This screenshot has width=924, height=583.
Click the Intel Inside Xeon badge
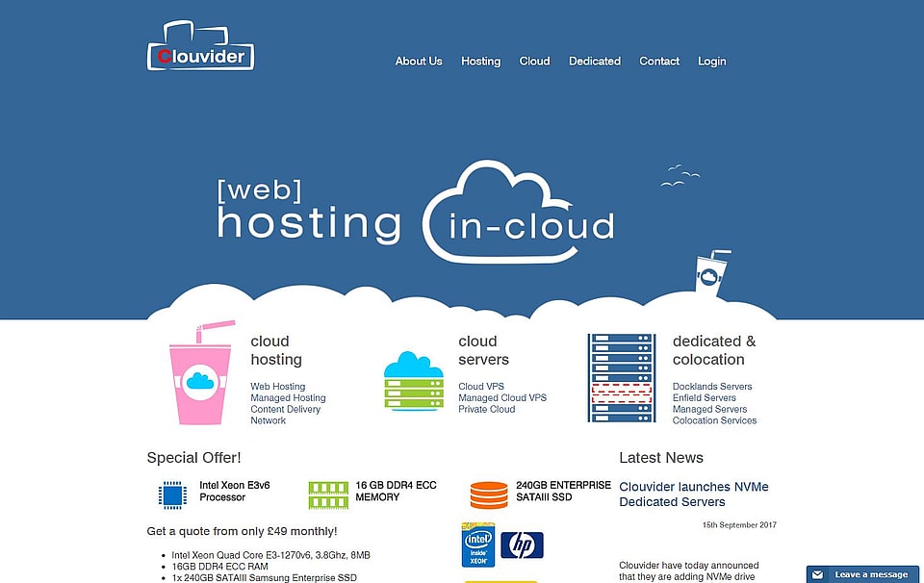(x=478, y=545)
